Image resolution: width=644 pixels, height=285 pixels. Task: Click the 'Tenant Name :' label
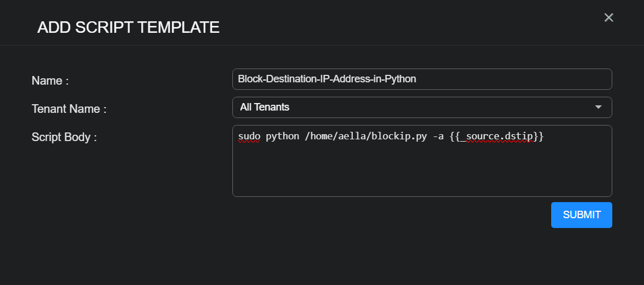(69, 109)
